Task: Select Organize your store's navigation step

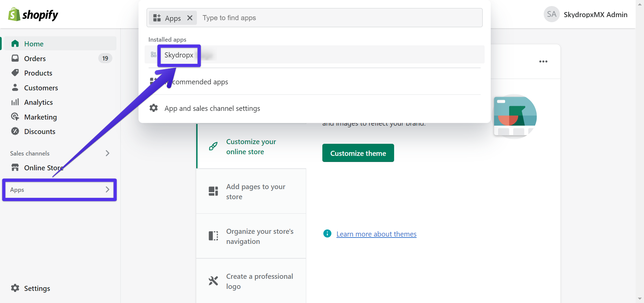Action: 251,236
